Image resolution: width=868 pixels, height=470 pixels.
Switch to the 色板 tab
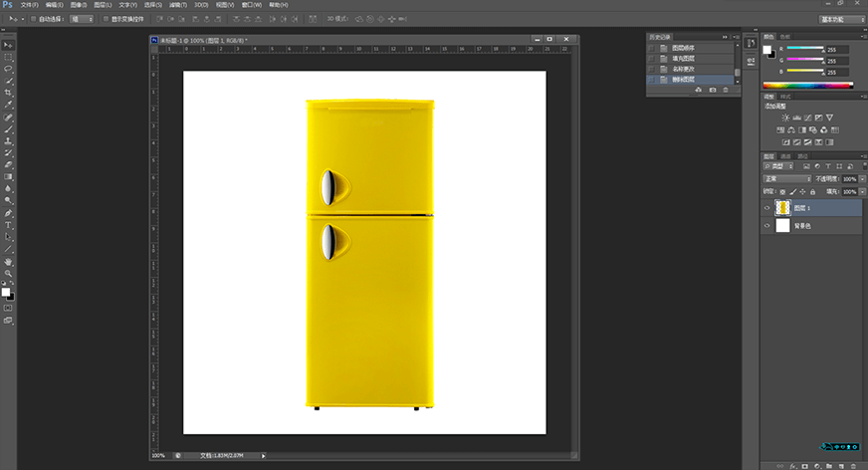(x=785, y=37)
